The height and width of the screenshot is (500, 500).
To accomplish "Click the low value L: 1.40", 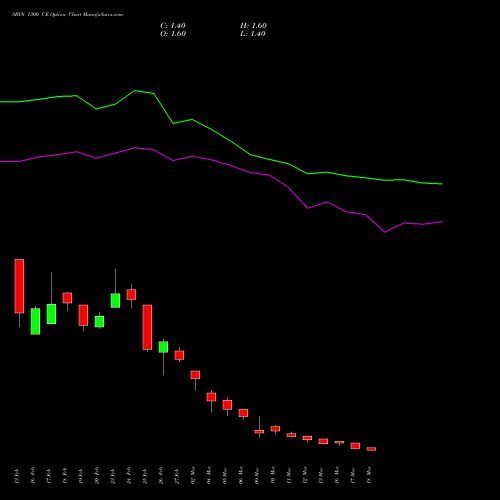I will tap(253, 34).
